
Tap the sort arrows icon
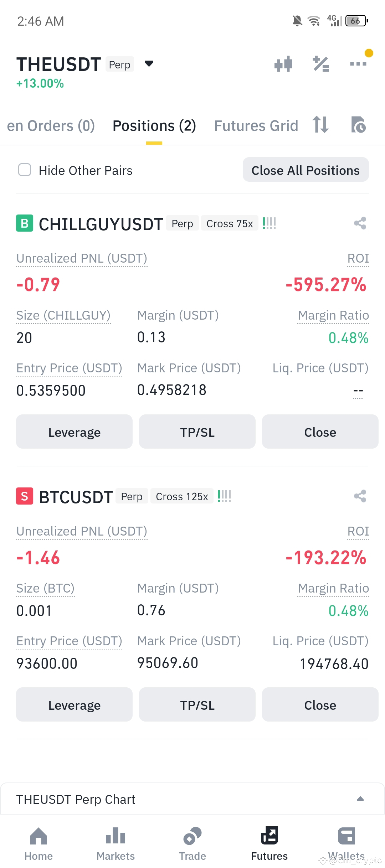320,125
